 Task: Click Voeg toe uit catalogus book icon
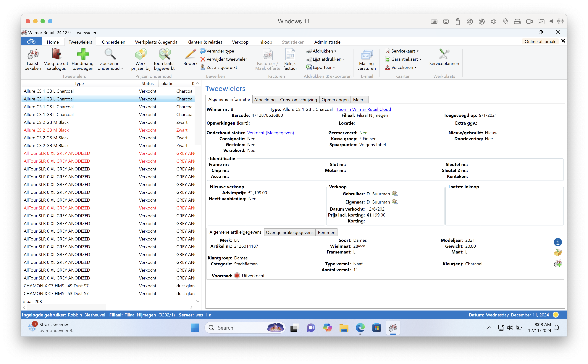click(56, 54)
